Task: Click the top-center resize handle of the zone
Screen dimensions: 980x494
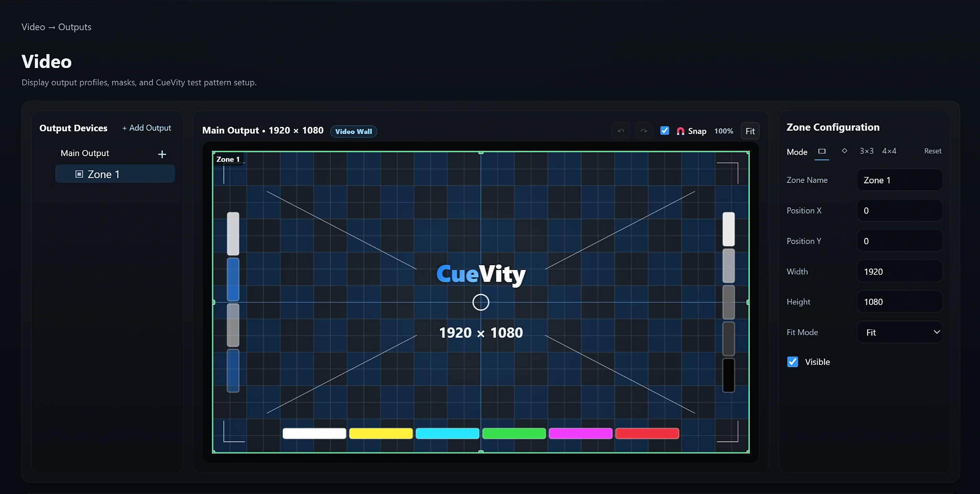Action: pyautogui.click(x=481, y=152)
